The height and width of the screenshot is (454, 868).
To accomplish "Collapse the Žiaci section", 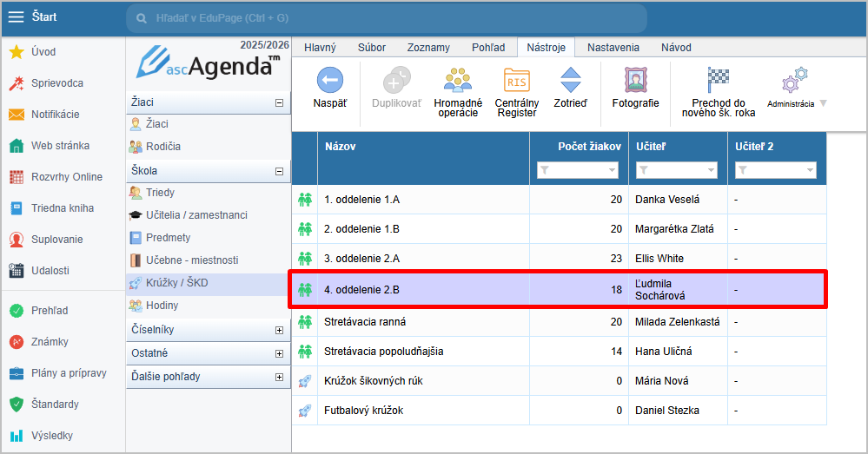I will pos(279,102).
